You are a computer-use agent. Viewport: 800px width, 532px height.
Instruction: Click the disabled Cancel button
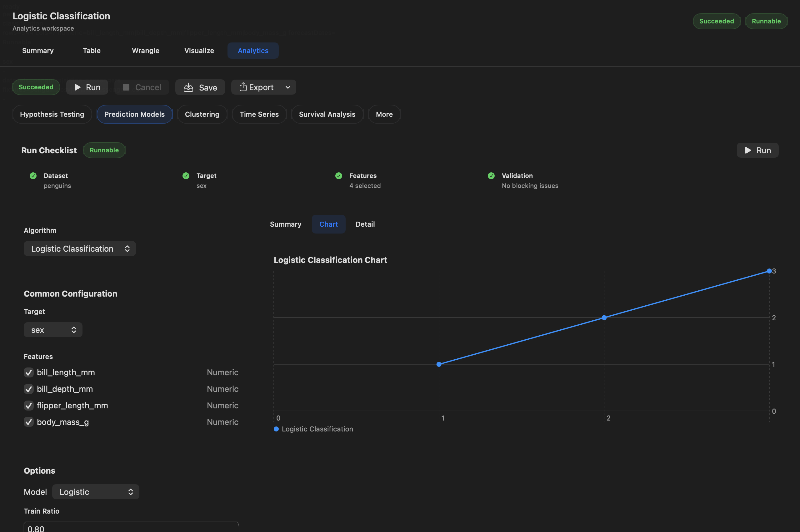(142, 87)
